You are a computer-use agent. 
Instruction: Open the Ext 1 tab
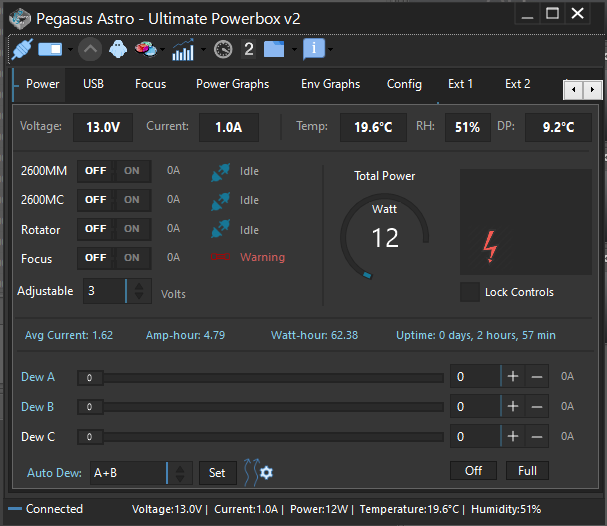[x=460, y=84]
